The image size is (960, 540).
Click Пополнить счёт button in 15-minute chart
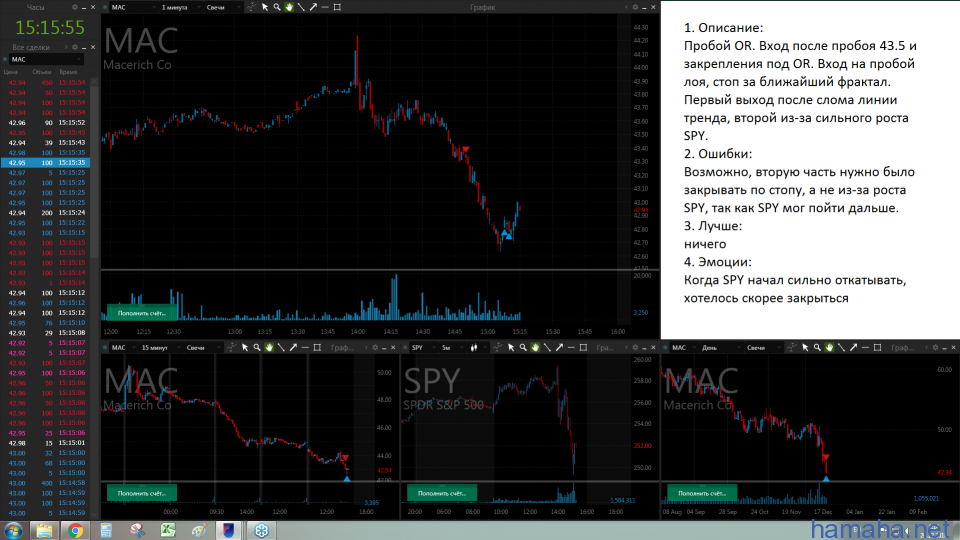142,493
